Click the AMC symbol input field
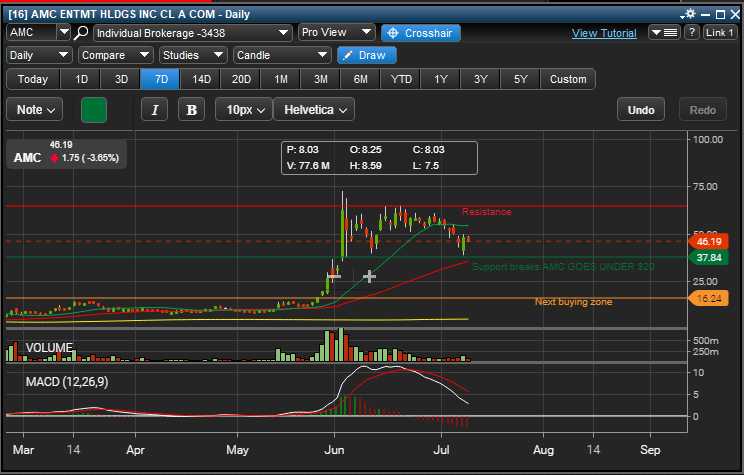Screen dimensions: 744x475 click(x=32, y=32)
